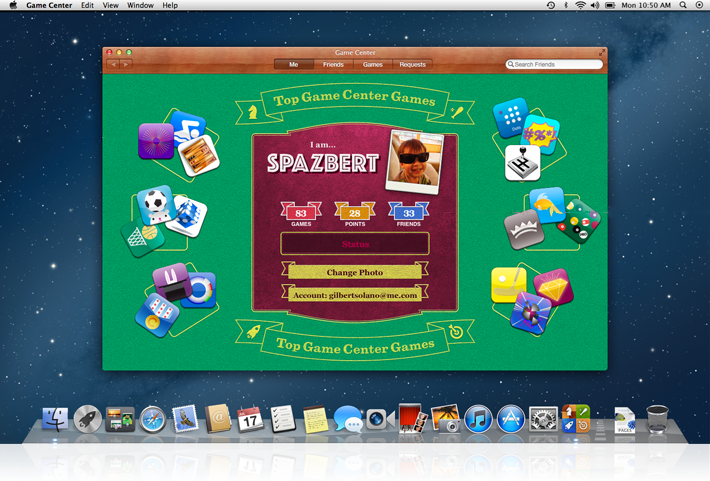Open the purple rabbit-ears game icon
The image size is (710, 481).
172,282
